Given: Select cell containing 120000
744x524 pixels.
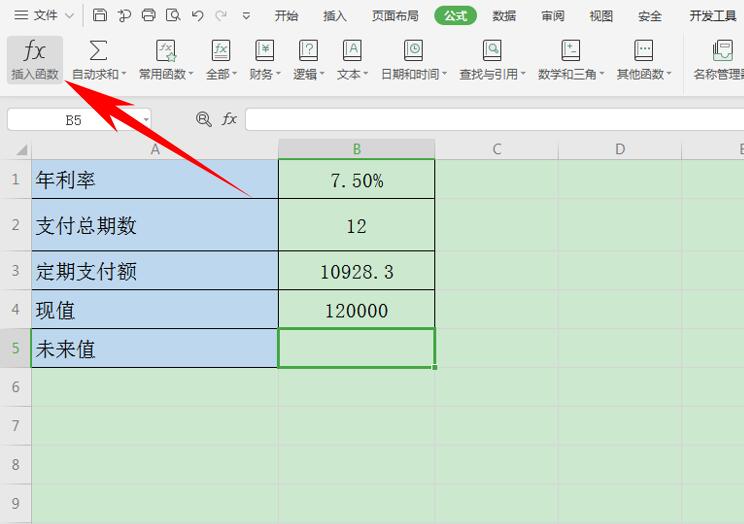Looking at the screenshot, I should pos(356,309).
